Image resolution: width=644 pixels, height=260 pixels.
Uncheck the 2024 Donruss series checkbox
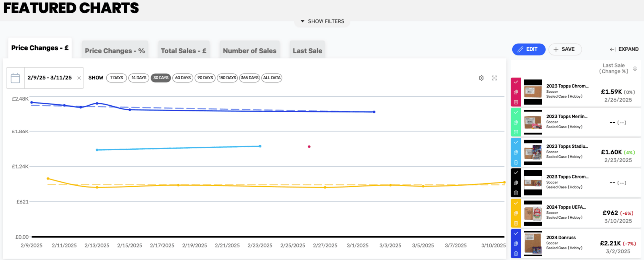click(x=516, y=233)
